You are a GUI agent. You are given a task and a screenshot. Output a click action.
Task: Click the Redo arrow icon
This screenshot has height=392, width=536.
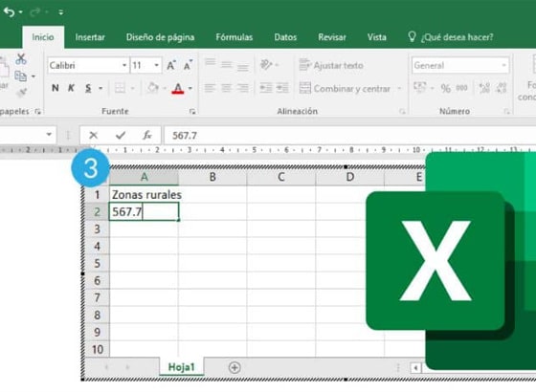34,12
